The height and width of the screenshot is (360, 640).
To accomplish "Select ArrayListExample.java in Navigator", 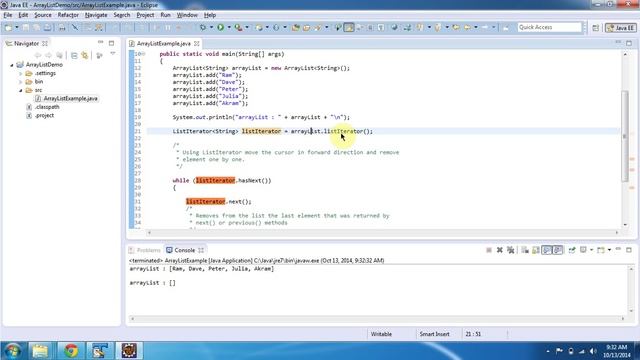I will click(66, 98).
